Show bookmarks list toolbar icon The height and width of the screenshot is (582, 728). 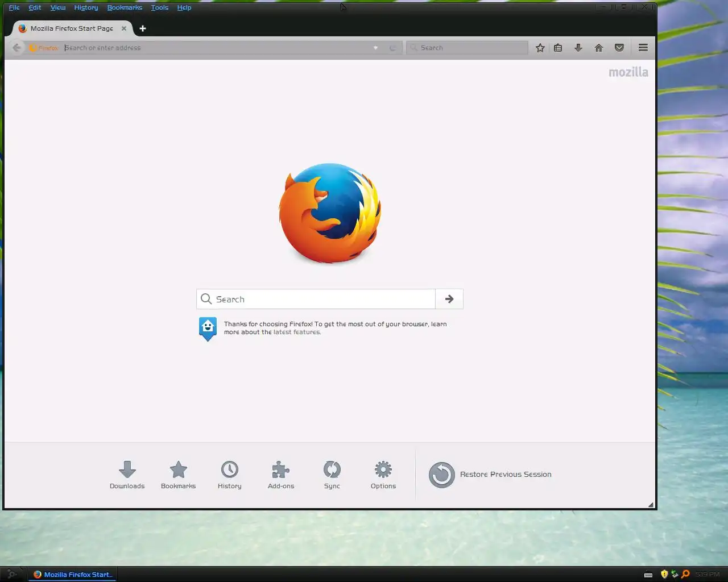[558, 48]
